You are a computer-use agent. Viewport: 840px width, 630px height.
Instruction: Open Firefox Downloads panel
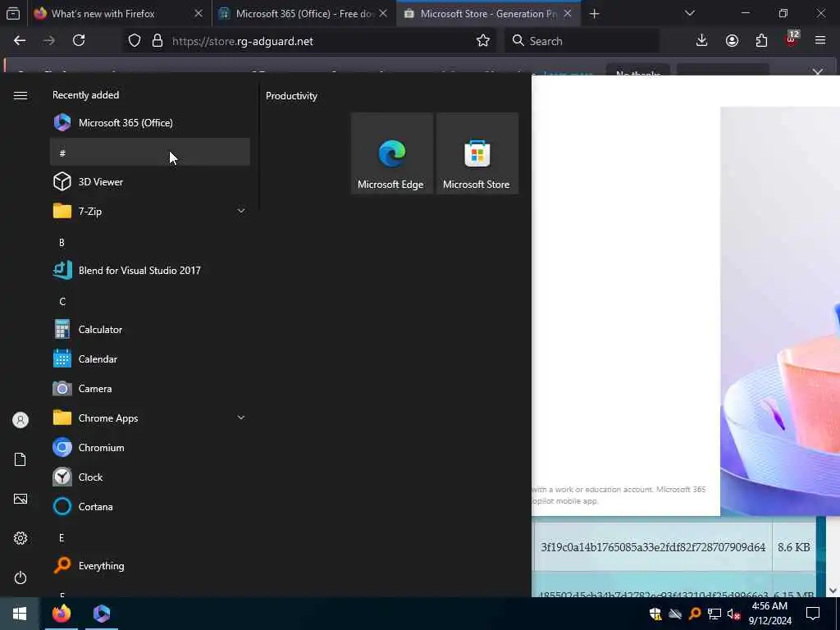[701, 41]
